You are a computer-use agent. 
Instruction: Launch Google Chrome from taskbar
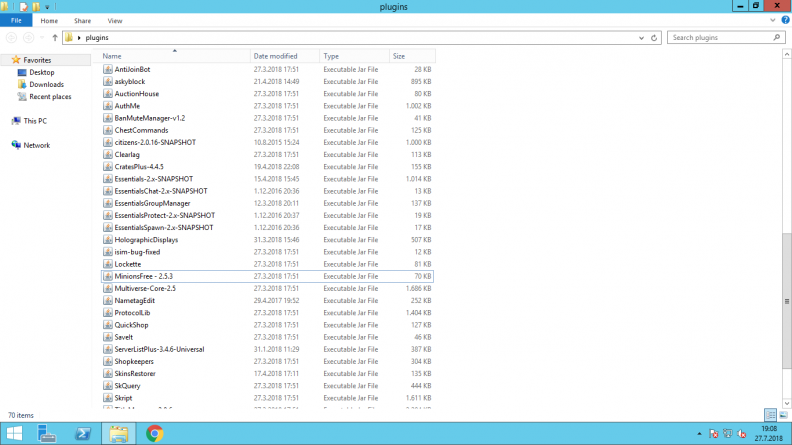155,433
